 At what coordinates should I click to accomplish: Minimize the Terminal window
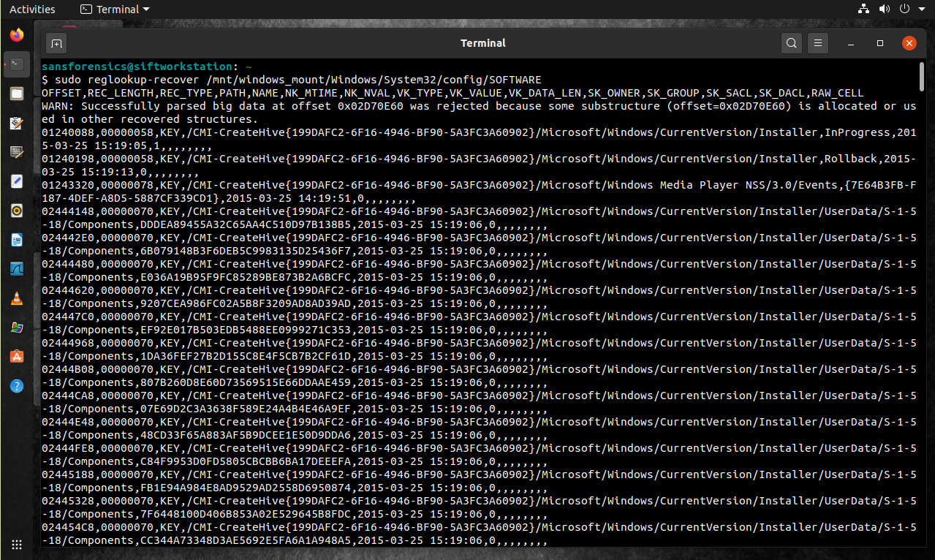[851, 43]
